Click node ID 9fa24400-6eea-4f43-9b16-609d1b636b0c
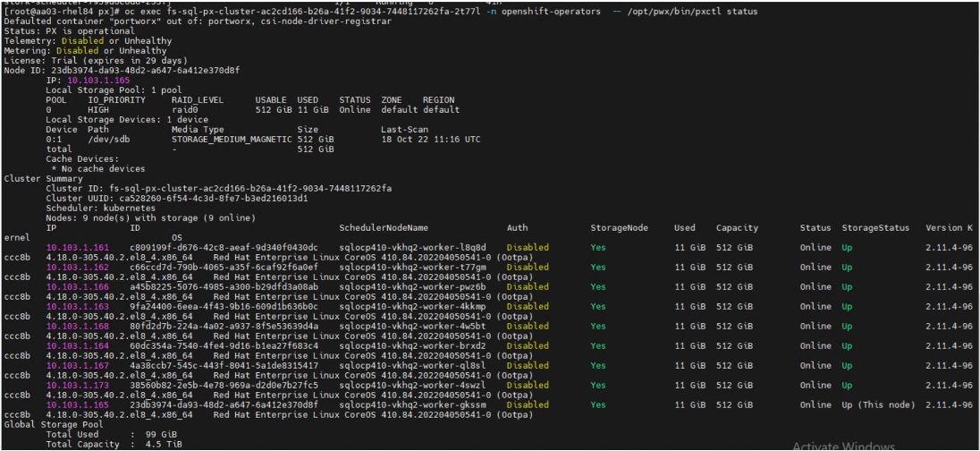The height and width of the screenshot is (451, 980). [224, 307]
